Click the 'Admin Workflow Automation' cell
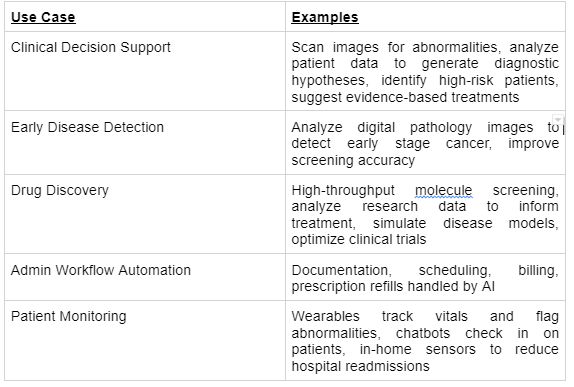 [x=145, y=277]
